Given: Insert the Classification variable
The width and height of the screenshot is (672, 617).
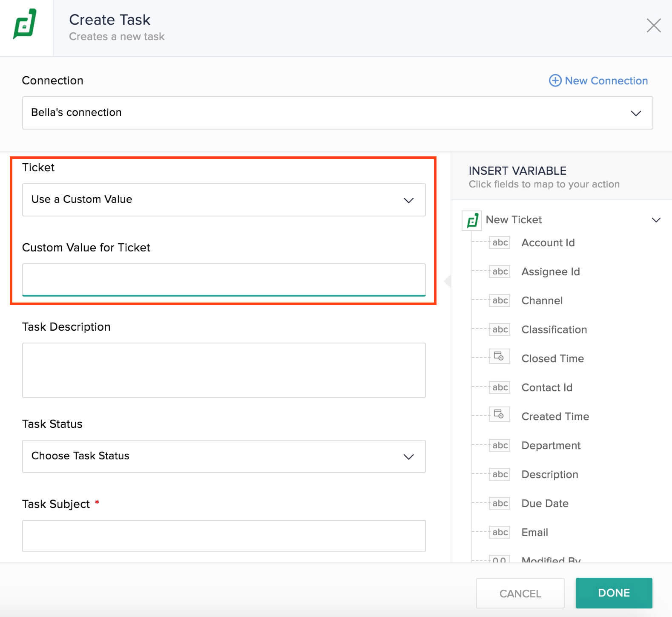Looking at the screenshot, I should [554, 330].
